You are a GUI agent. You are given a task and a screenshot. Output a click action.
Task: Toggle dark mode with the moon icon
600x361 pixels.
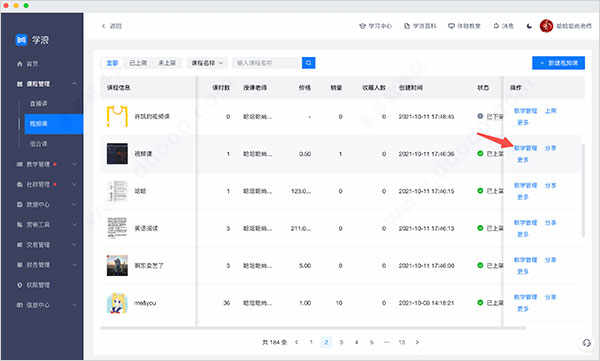pos(529,26)
